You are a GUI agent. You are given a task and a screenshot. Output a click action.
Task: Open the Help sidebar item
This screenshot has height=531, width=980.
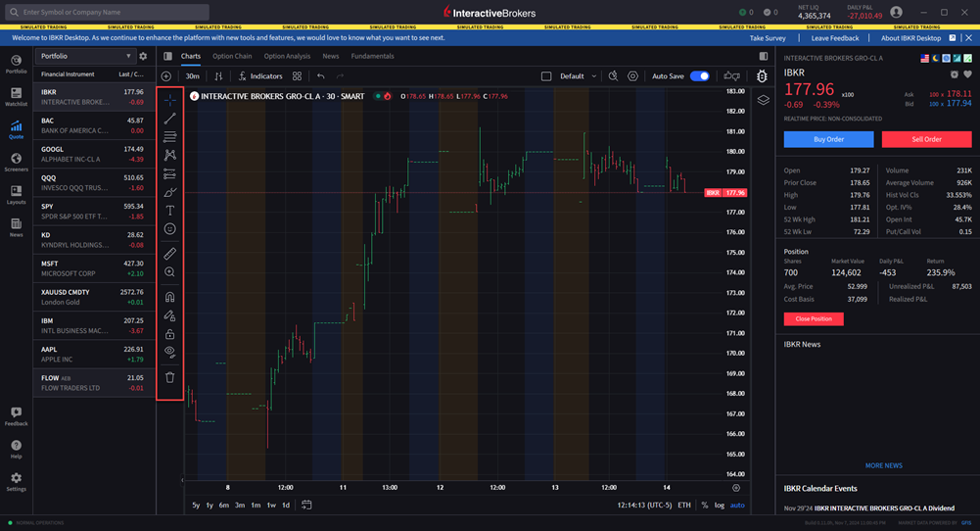(x=17, y=449)
